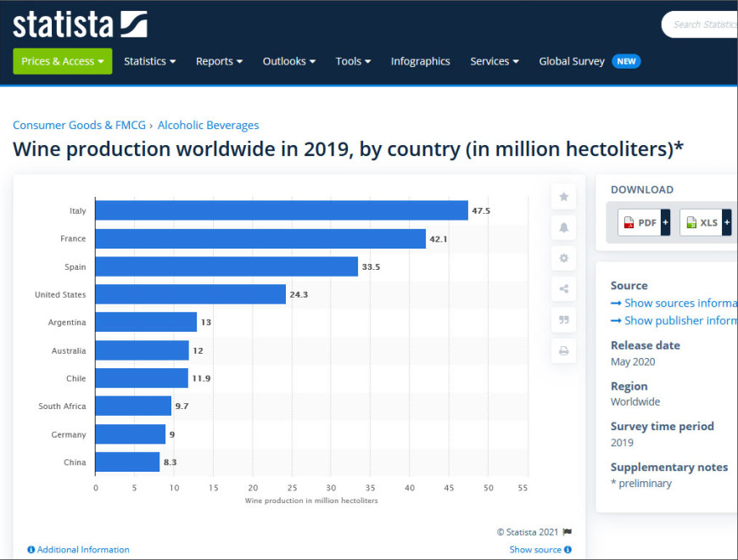
Task: Click the Worldwide region text
Action: (635, 401)
